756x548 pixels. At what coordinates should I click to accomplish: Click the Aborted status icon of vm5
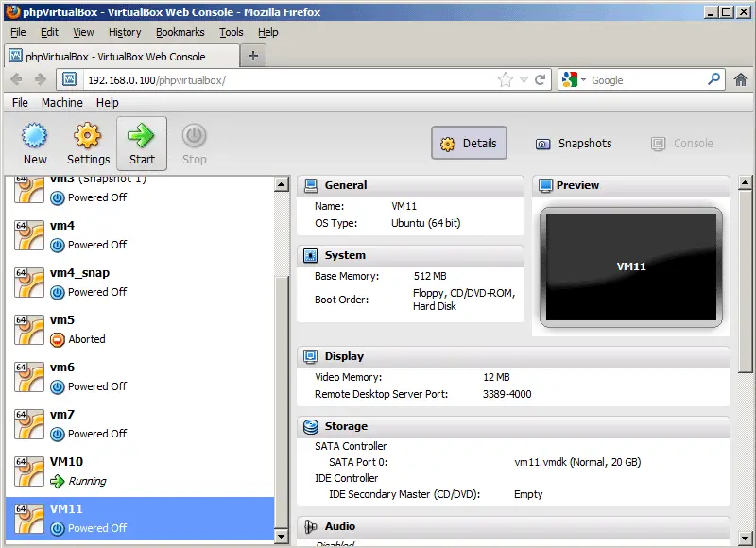(58, 340)
